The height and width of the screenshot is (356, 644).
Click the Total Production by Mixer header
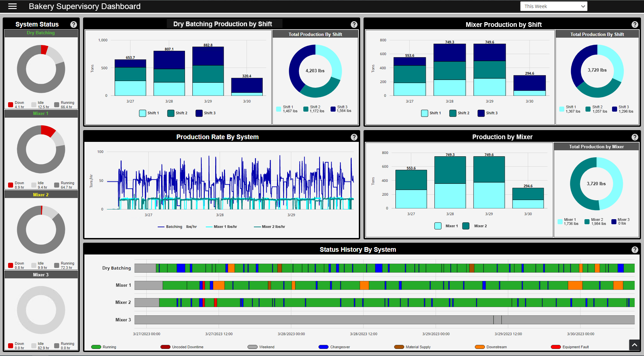(x=596, y=147)
